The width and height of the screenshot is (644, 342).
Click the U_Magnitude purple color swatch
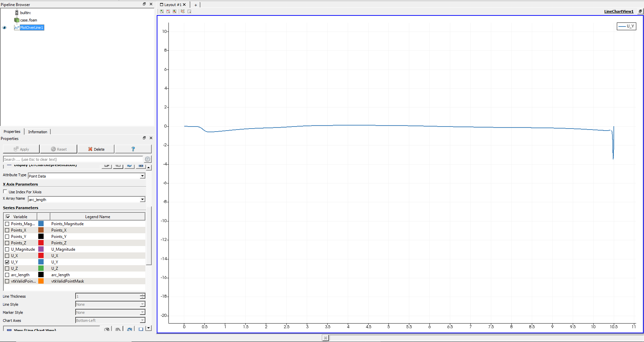click(41, 249)
